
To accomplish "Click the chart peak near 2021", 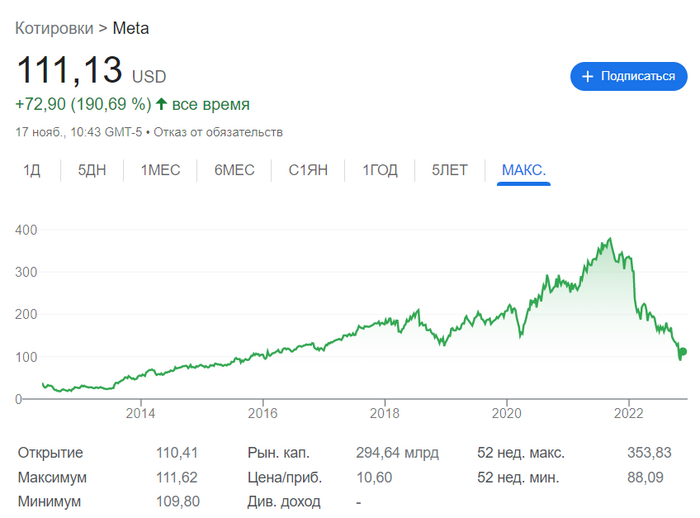I will click(609, 240).
